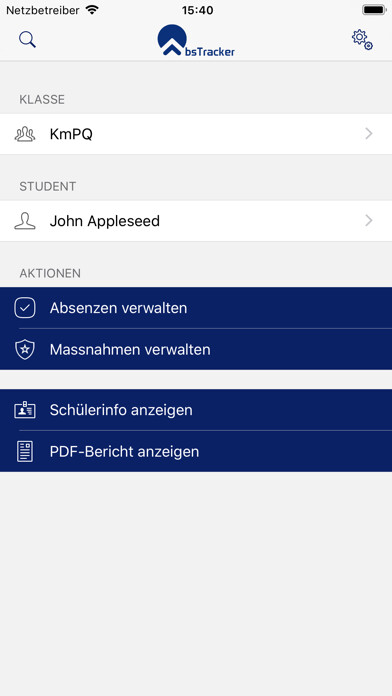Tap the class group people icon

point(25,134)
